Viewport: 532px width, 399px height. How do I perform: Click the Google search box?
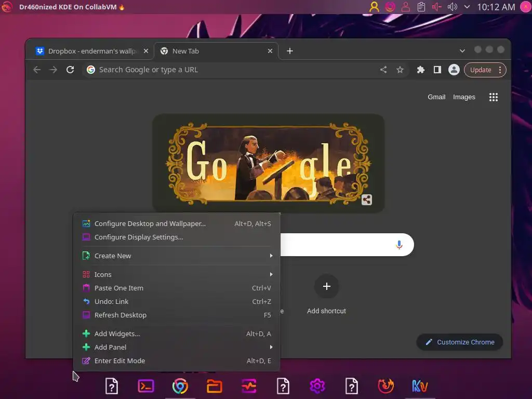pyautogui.click(x=347, y=245)
